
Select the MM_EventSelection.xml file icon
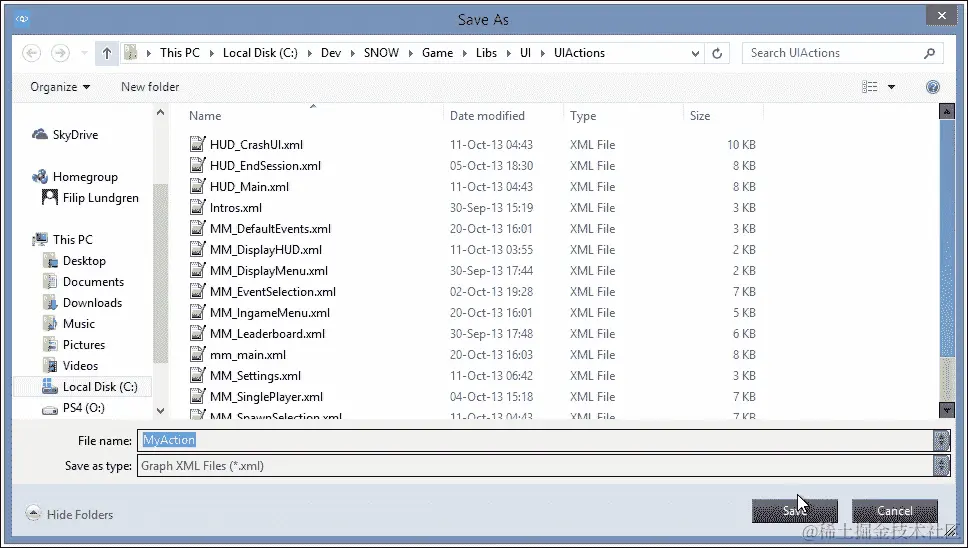(x=197, y=291)
